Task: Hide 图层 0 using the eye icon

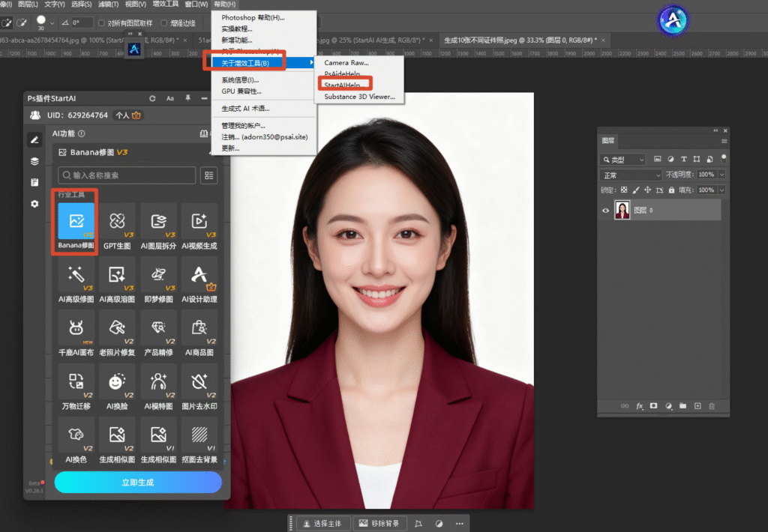Action: 606,211
